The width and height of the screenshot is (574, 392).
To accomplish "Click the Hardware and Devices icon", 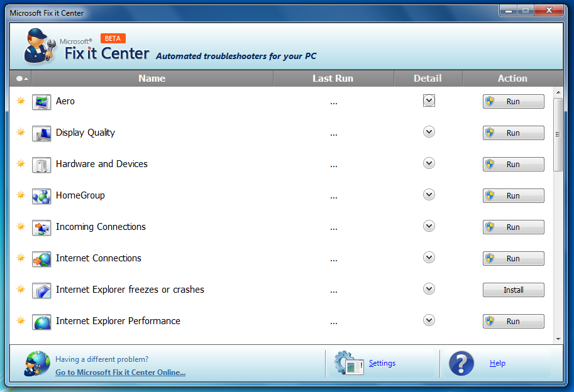I will [41, 165].
